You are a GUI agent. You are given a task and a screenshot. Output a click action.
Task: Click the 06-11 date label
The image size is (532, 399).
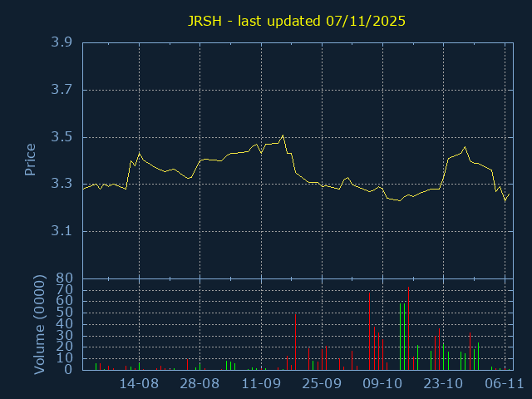pyautogui.click(x=504, y=384)
